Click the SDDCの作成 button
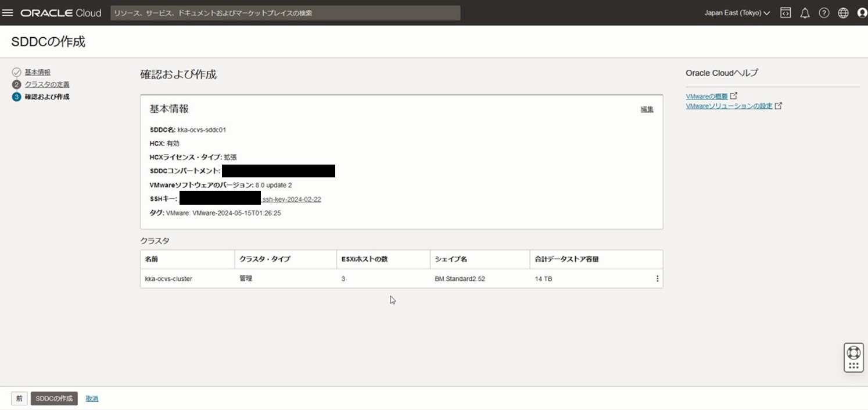Viewport: 868px width, 410px height. click(54, 398)
